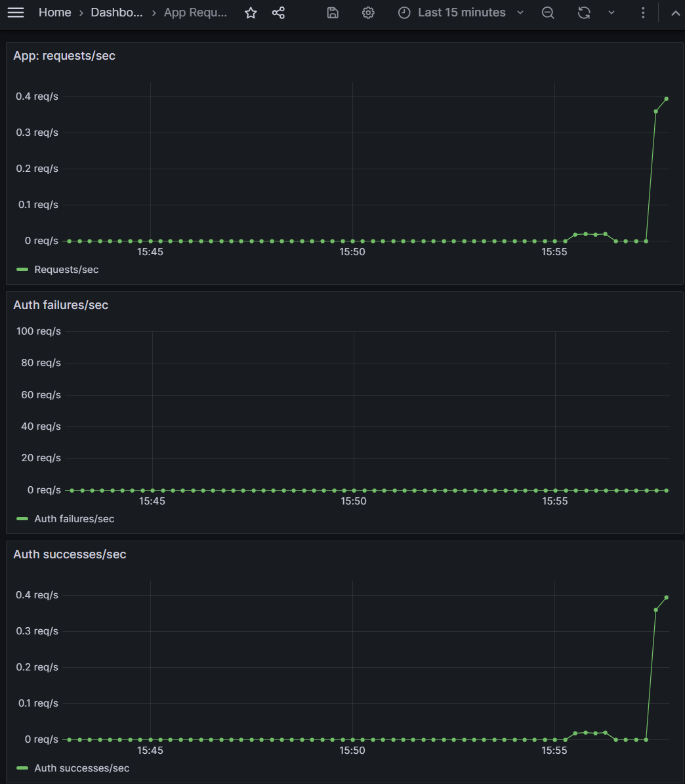Screen dimensions: 685x784
Task: Open the main navigation hamburger menu
Action: (x=16, y=12)
